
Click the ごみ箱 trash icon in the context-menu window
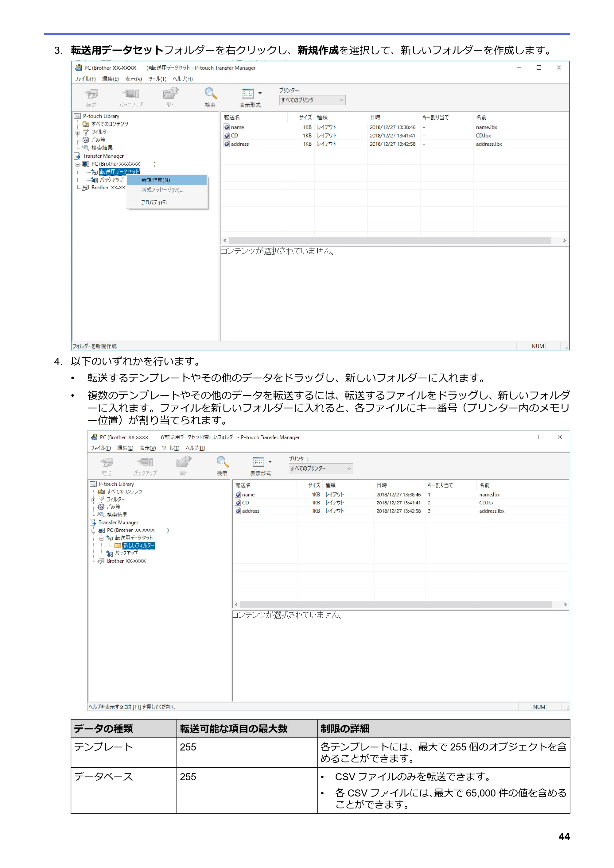coord(86,140)
